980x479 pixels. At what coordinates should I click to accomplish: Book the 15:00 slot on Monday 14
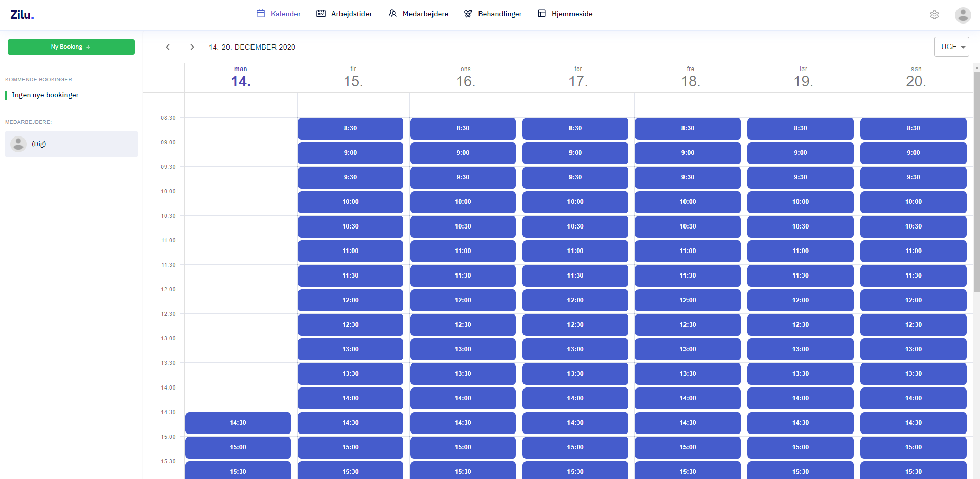tap(238, 447)
